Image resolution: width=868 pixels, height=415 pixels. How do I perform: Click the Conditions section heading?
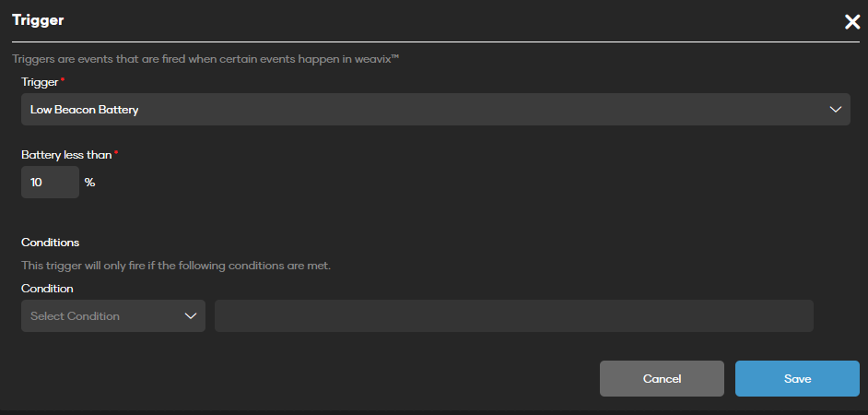[51, 243]
